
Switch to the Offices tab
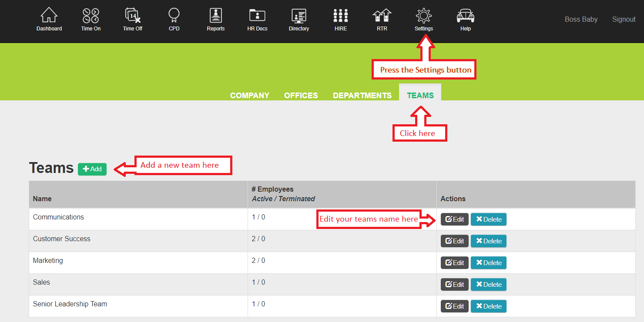tap(301, 95)
